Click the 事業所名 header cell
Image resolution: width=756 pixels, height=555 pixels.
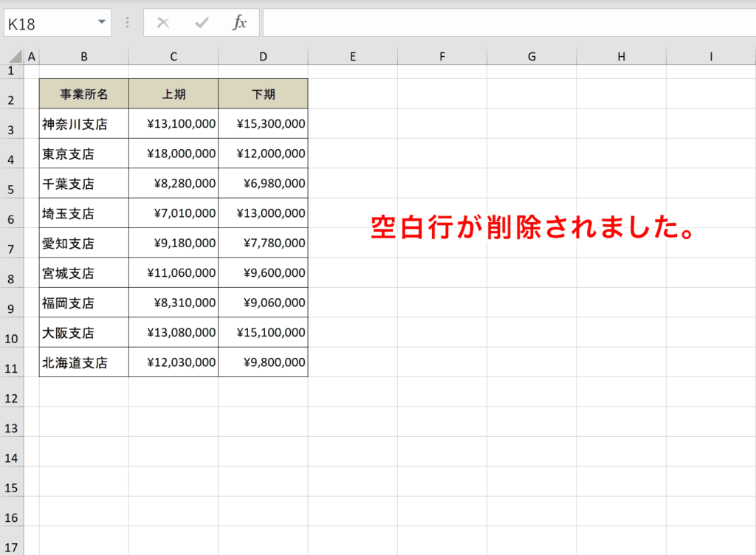tap(84, 94)
